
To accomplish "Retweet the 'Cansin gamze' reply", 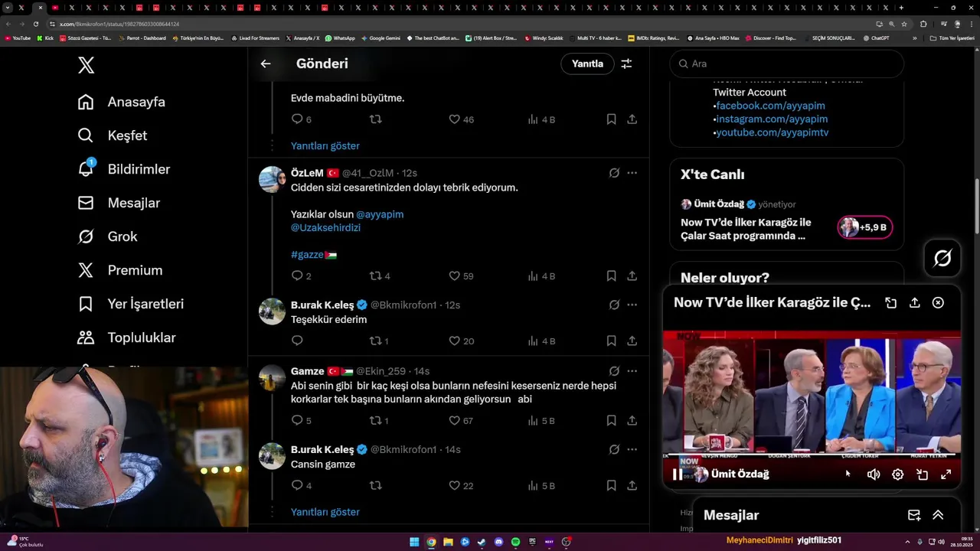I will [375, 485].
